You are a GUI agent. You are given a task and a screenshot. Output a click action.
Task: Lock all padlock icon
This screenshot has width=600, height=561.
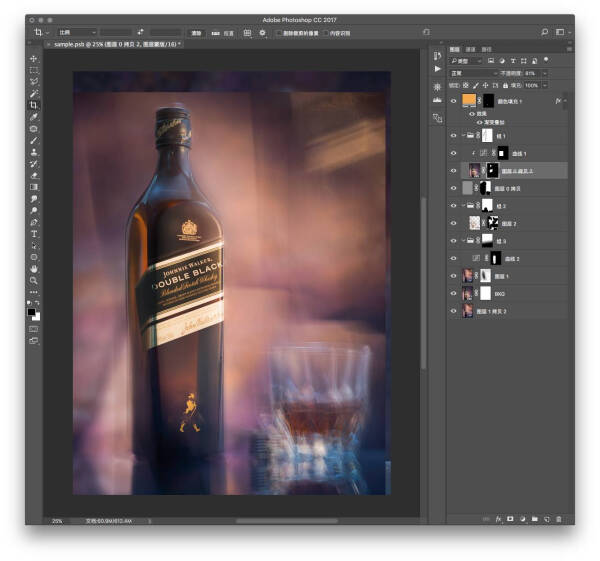(505, 85)
